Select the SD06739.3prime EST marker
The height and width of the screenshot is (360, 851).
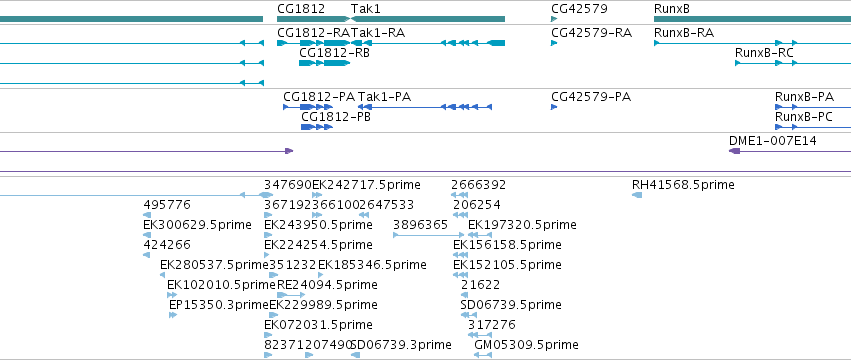click(x=355, y=355)
